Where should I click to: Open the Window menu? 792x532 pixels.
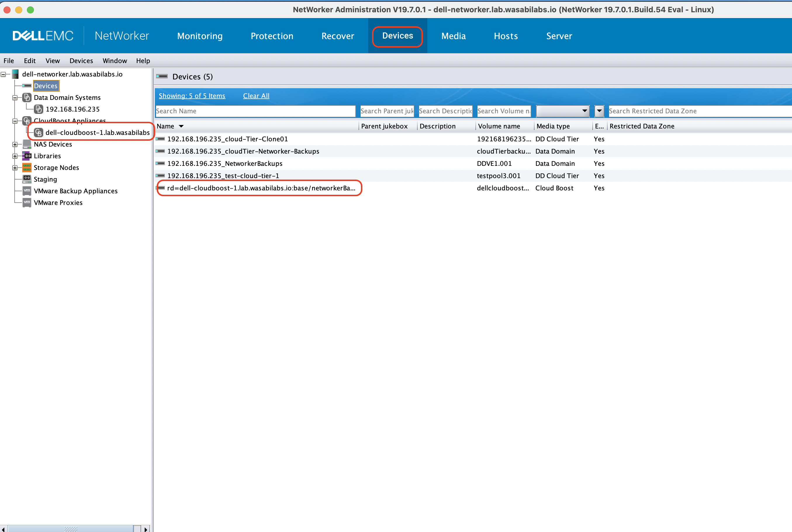(x=115, y=61)
